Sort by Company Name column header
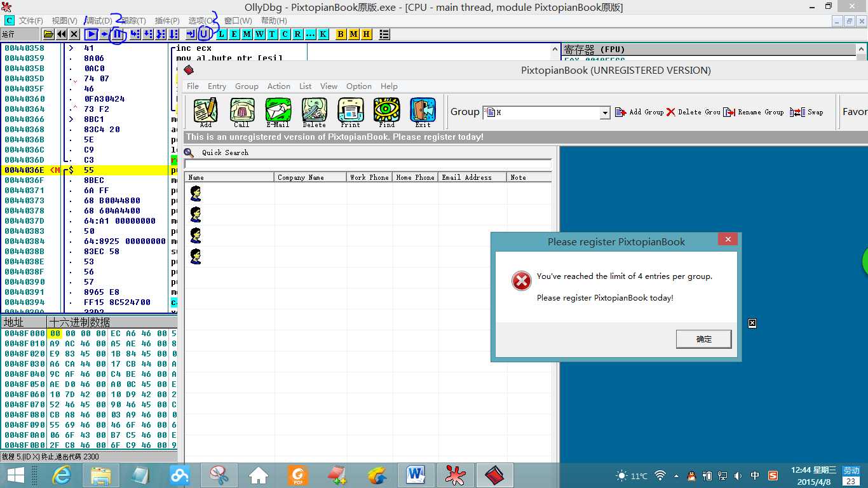 pyautogui.click(x=311, y=177)
